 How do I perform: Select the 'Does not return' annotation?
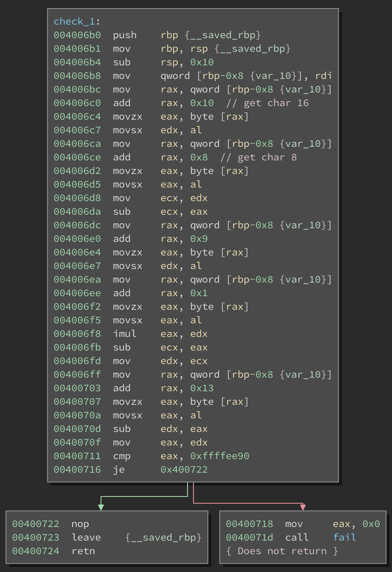[x=282, y=551]
